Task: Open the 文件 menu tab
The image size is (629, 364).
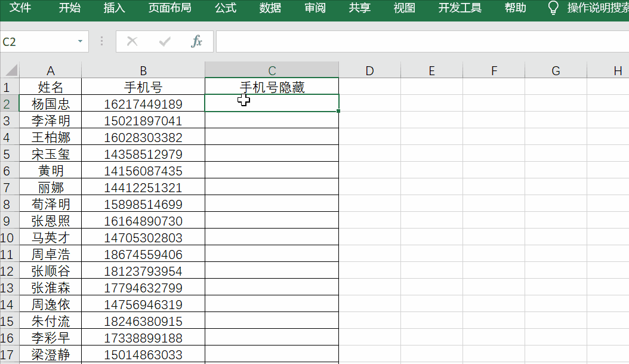Action: click(x=20, y=8)
